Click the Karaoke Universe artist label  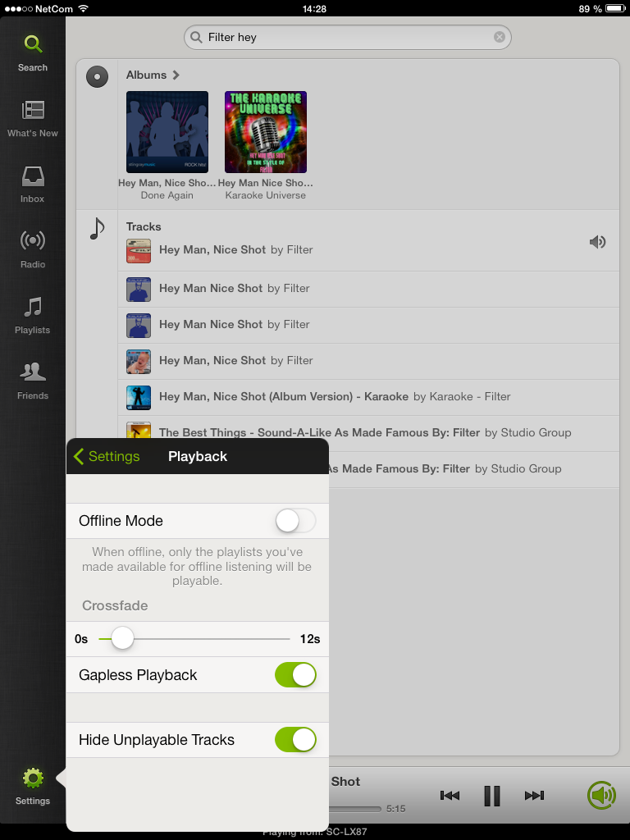coord(266,195)
